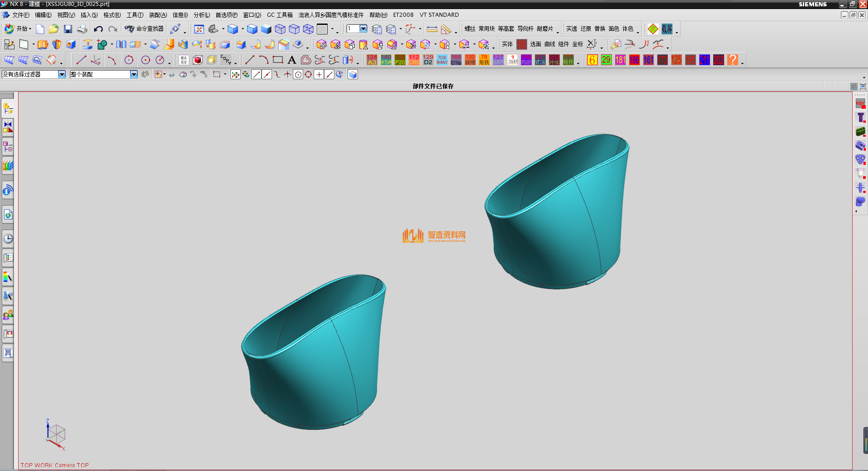Open the 分析(L) menu

coord(201,15)
